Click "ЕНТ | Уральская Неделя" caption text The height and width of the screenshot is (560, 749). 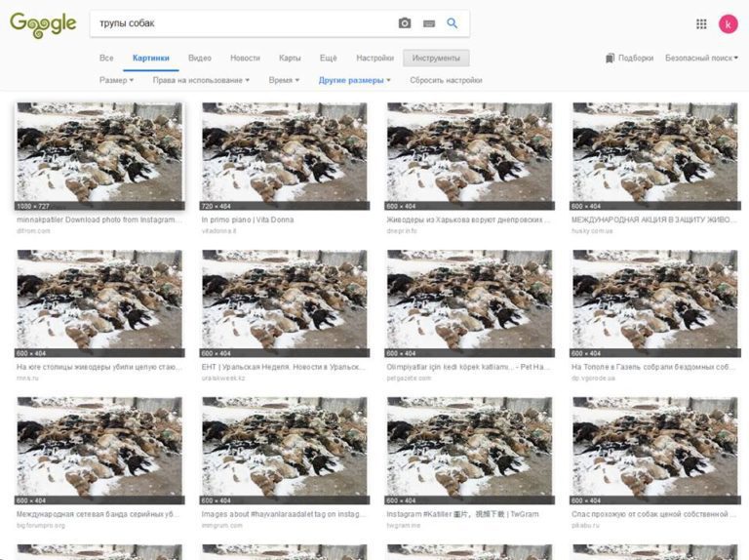point(284,367)
